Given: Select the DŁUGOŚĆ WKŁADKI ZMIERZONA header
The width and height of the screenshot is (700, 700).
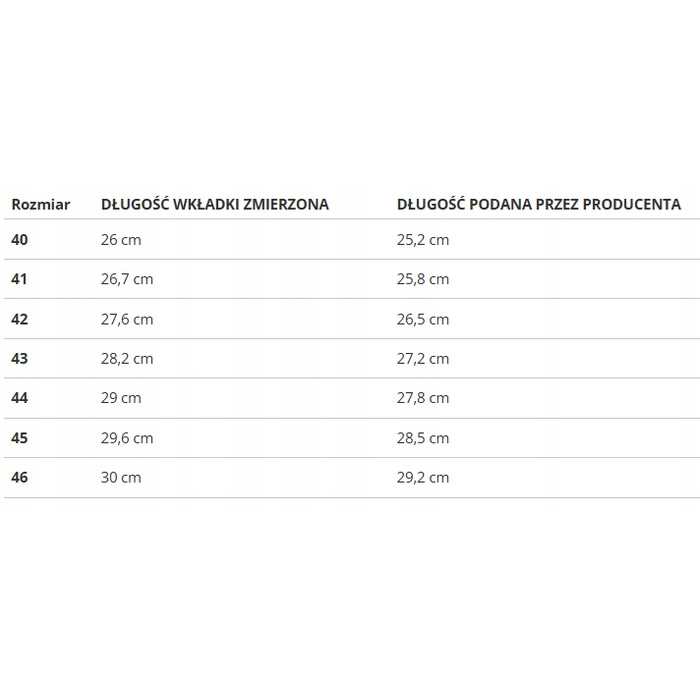Looking at the screenshot, I should click(x=215, y=204).
